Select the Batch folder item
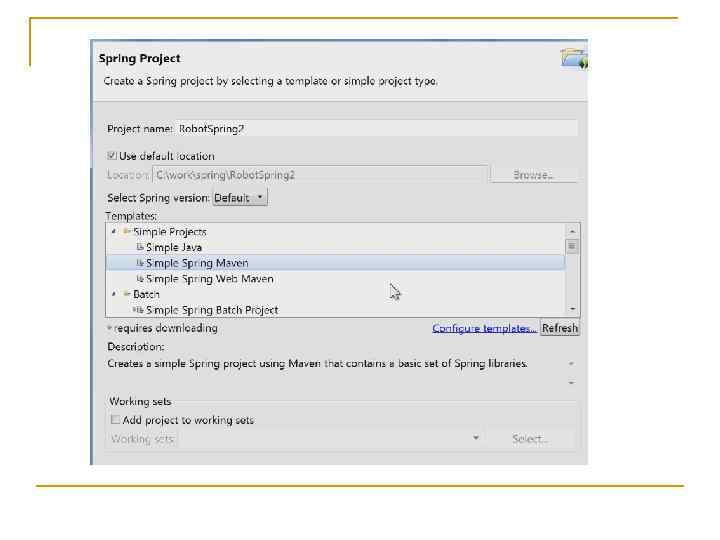This screenshot has width=720, height=540. pyautogui.click(x=146, y=294)
